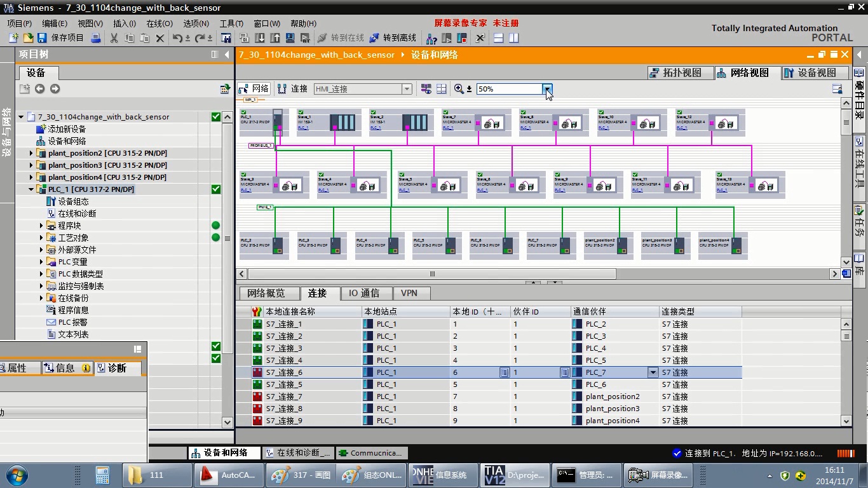Open the HMI_连接 connection type dropdown

(x=407, y=89)
